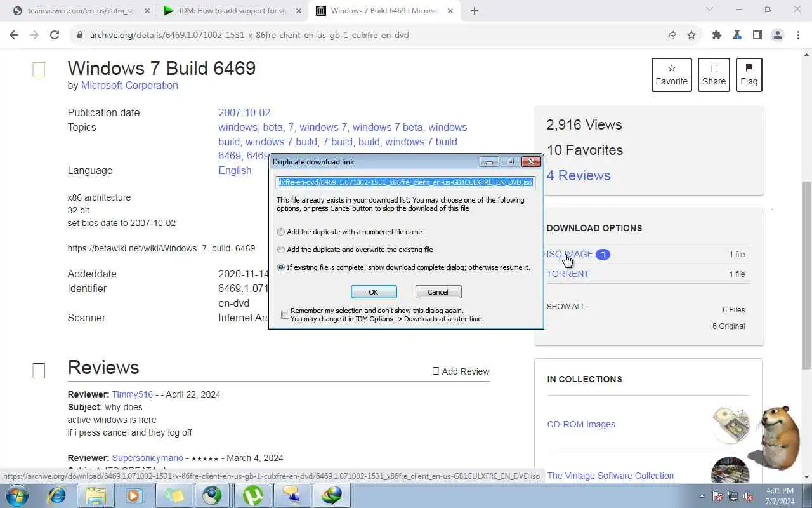This screenshot has height=508, width=812.
Task: Open the Extensions puzzle icon
Action: coord(717,35)
